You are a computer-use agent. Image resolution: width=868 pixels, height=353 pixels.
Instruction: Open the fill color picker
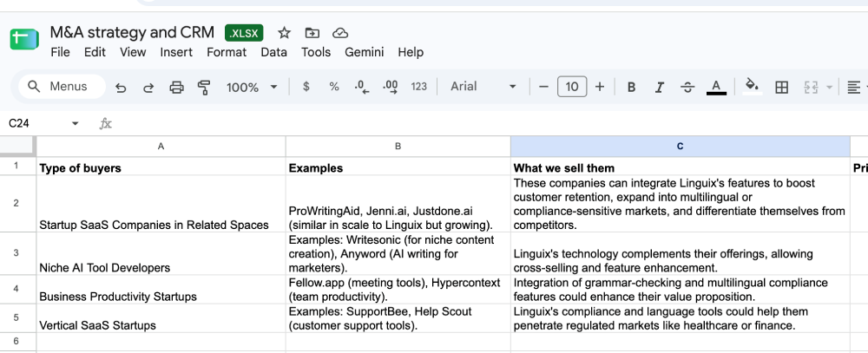coord(752,87)
